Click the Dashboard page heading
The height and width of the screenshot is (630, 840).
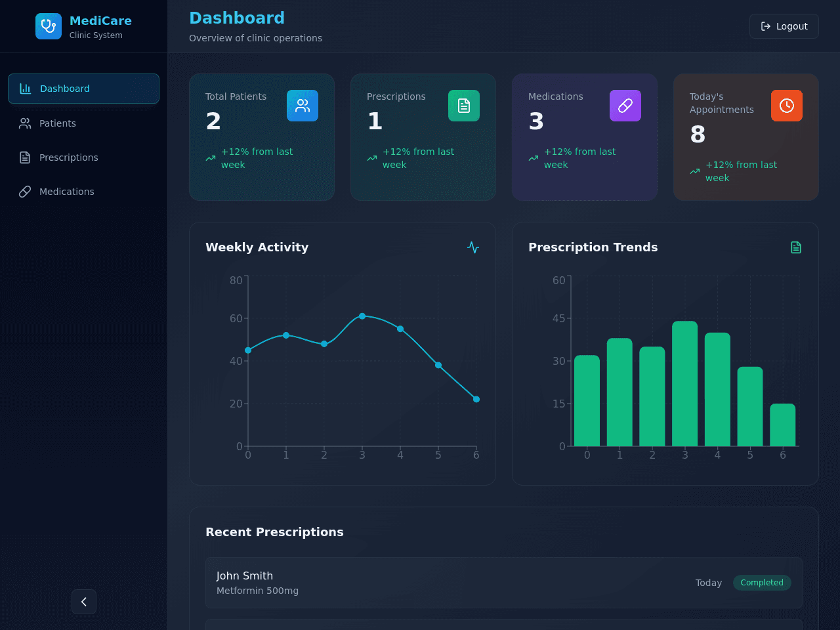click(x=237, y=18)
